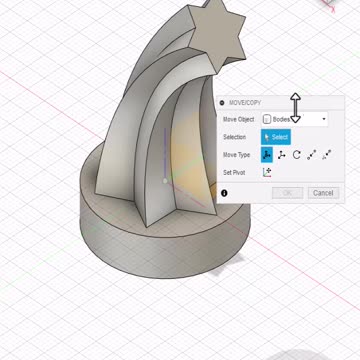Click the Set Pivot label
Screen dimensions: 360x360
coord(234,173)
